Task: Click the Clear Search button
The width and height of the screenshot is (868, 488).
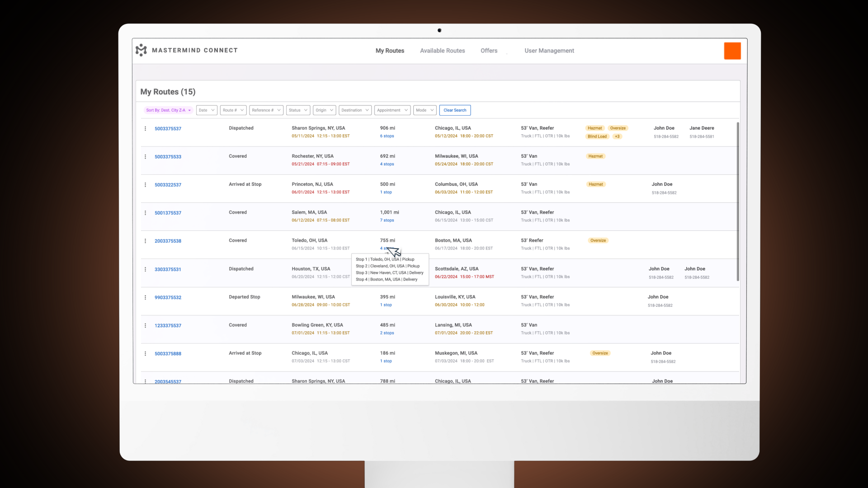Action: click(455, 110)
